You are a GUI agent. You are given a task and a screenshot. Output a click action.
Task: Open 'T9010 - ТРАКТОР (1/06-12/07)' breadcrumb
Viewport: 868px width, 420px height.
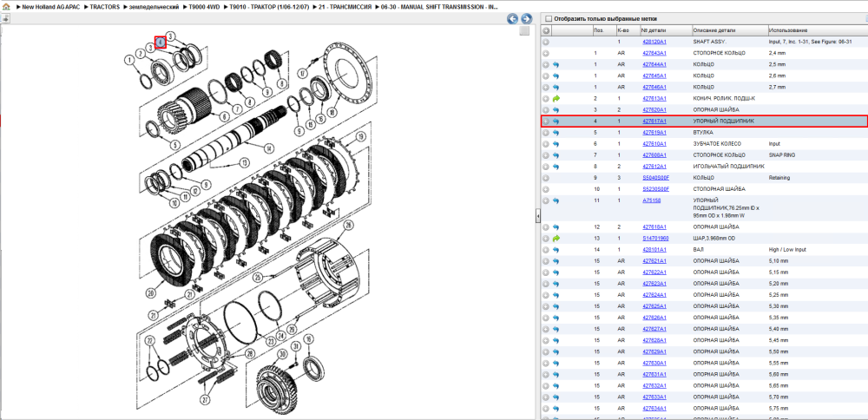click(268, 7)
